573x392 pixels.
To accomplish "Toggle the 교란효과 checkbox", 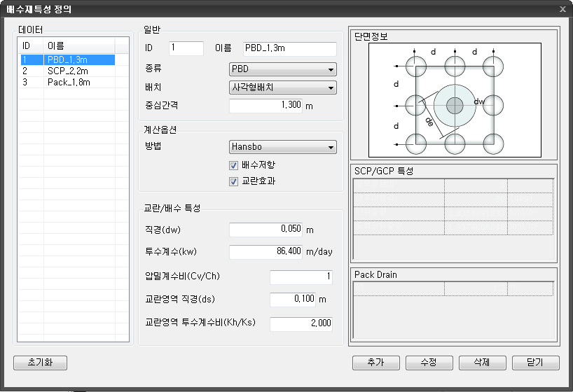I will (234, 182).
